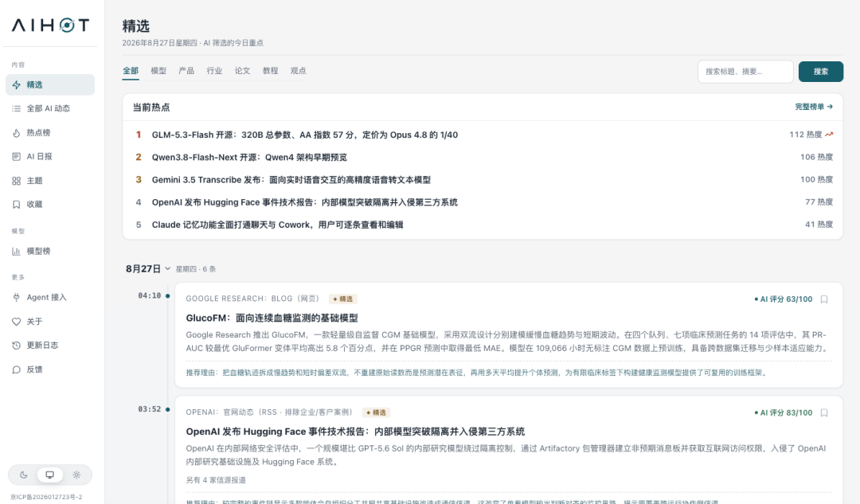Click AI 评分 63/100 badge

(784, 299)
